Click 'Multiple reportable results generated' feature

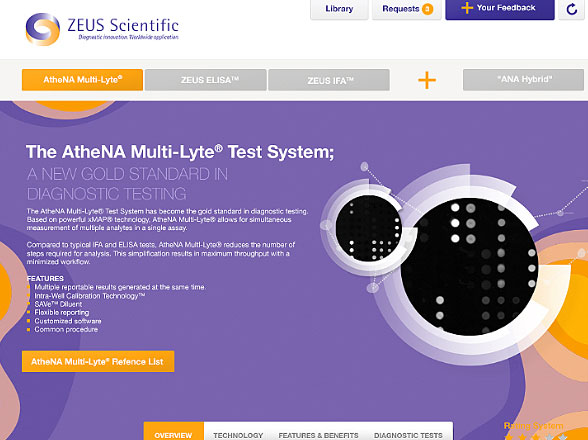[120, 287]
